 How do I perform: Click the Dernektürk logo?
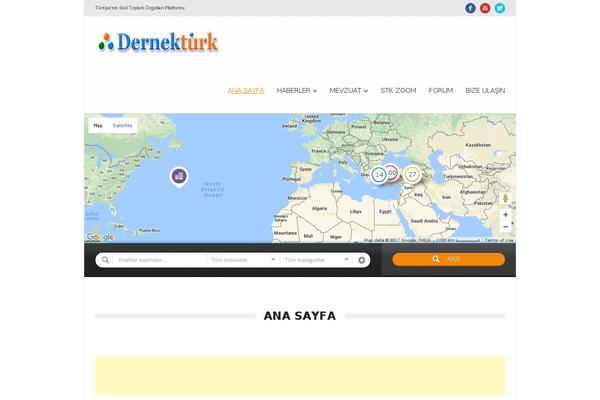pyautogui.click(x=158, y=42)
